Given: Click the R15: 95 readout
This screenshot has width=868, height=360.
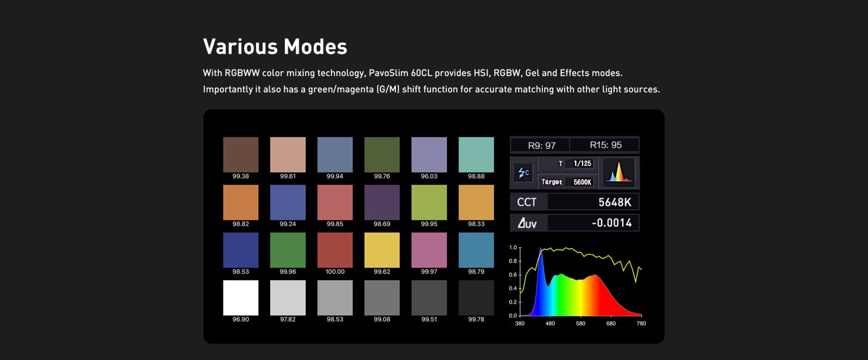Looking at the screenshot, I should (x=605, y=145).
